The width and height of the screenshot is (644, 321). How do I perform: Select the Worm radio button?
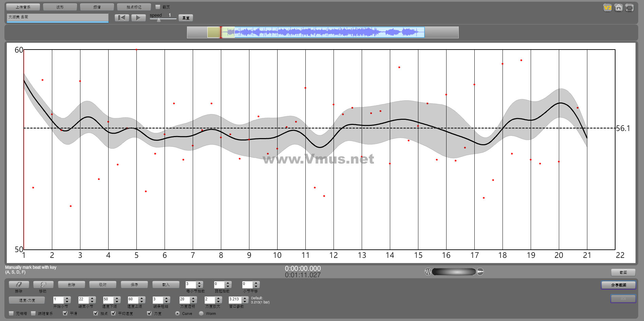[x=201, y=314]
